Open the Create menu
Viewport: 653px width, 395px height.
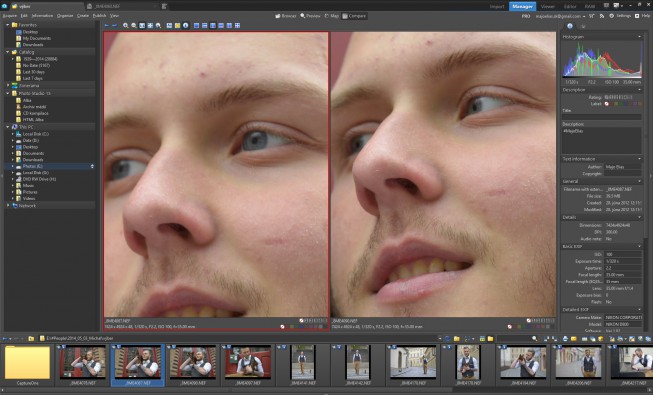(x=83, y=15)
